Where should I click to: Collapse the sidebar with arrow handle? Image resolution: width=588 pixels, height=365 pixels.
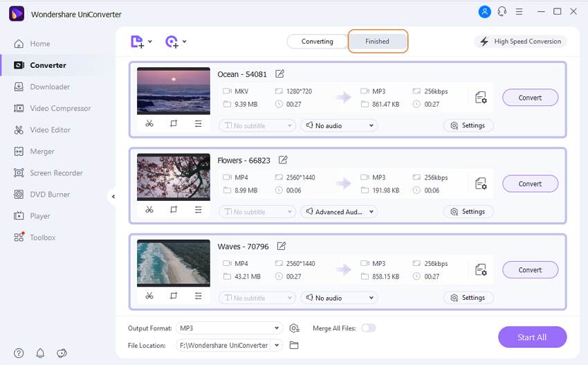(x=113, y=197)
